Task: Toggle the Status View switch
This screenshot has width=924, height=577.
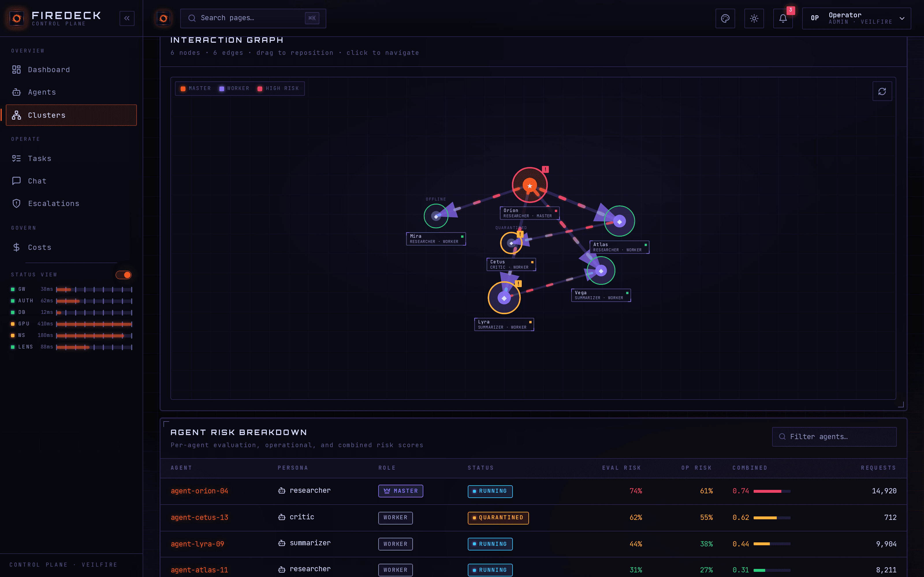Action: click(x=124, y=275)
